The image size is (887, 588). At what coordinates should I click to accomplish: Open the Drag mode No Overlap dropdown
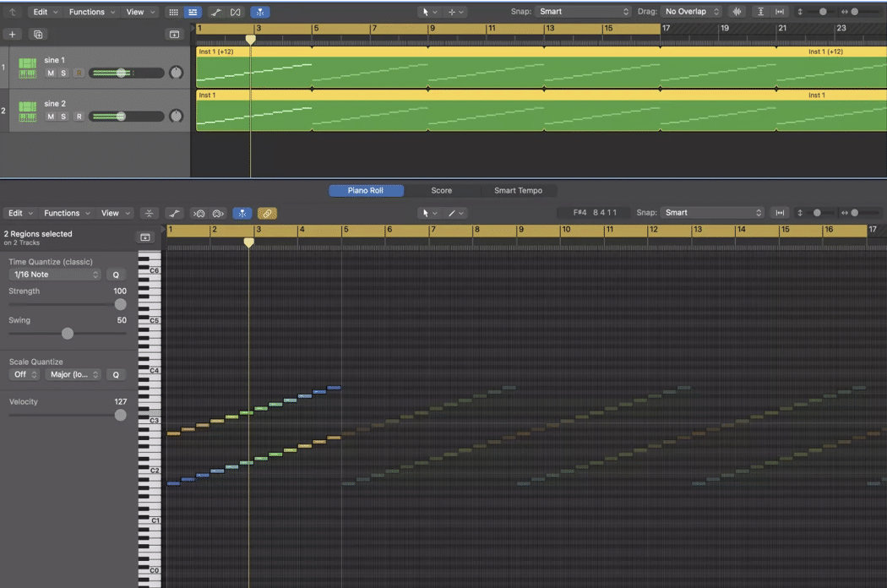pyautogui.click(x=692, y=12)
